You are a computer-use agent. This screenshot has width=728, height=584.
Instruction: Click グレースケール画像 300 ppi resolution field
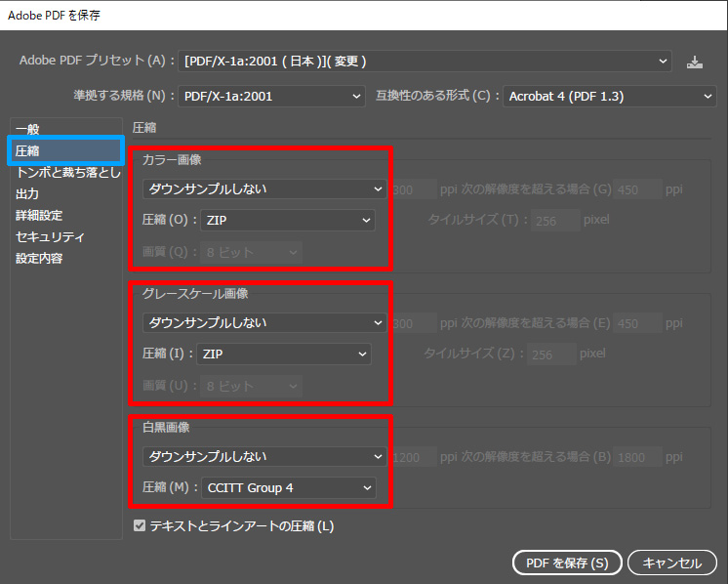click(x=414, y=323)
